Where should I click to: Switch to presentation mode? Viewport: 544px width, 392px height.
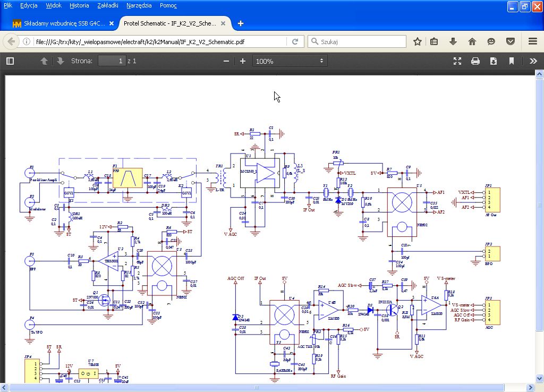click(x=457, y=61)
